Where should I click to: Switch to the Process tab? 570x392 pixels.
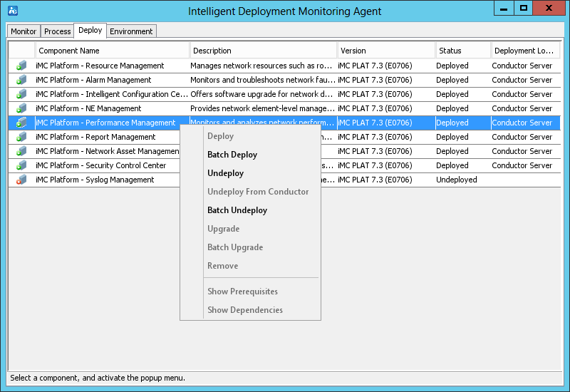tap(58, 31)
